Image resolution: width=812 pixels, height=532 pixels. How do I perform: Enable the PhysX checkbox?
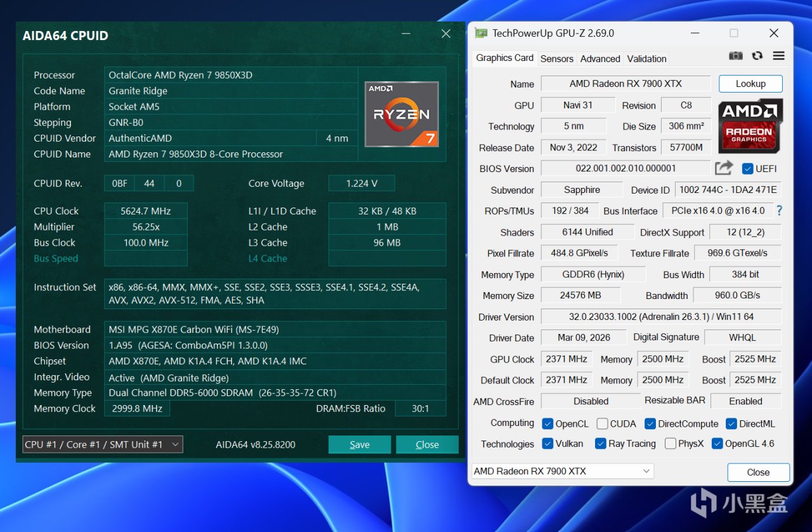click(670, 444)
